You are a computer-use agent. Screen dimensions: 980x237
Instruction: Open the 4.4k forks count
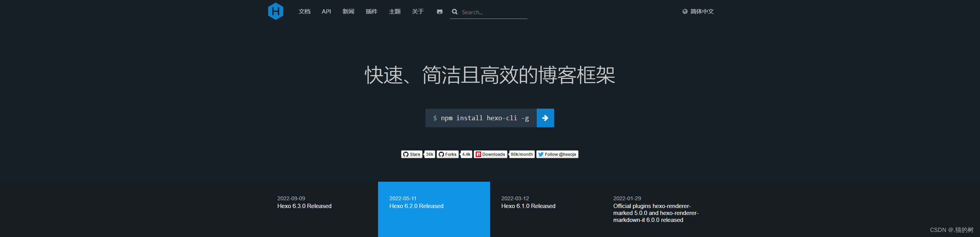pyautogui.click(x=466, y=154)
